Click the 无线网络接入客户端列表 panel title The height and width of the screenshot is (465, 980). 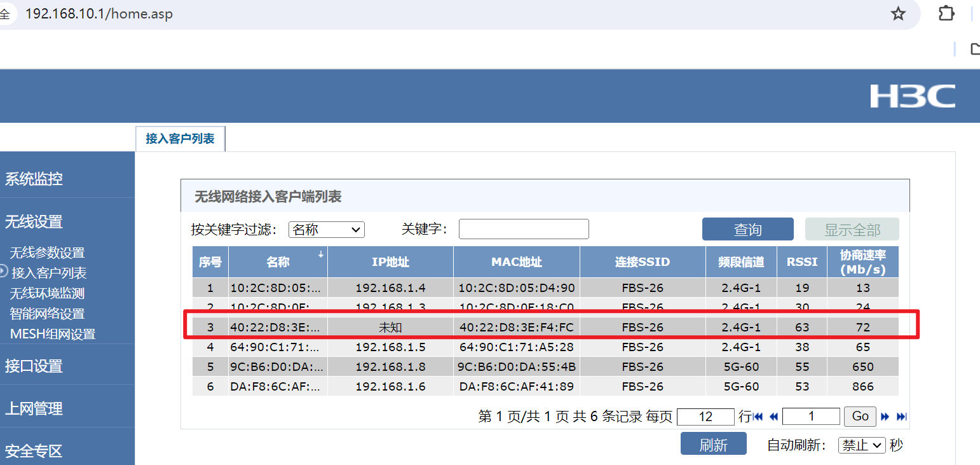(x=268, y=197)
